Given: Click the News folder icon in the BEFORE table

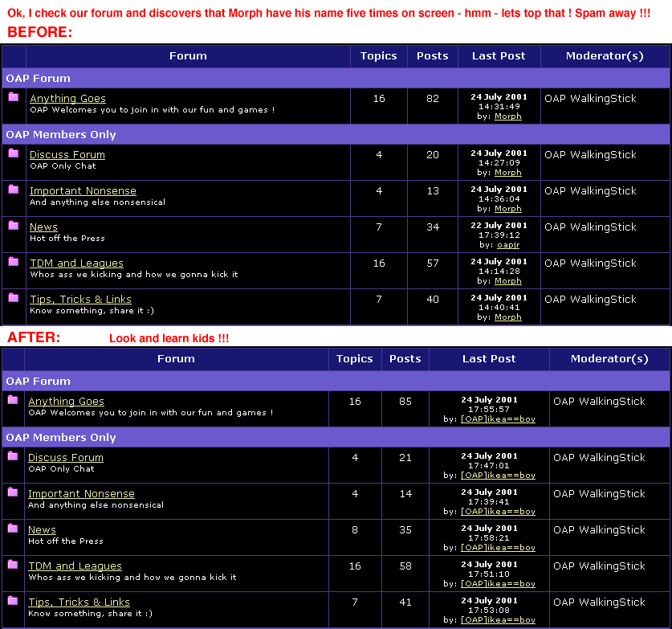Looking at the screenshot, I should click(x=14, y=226).
